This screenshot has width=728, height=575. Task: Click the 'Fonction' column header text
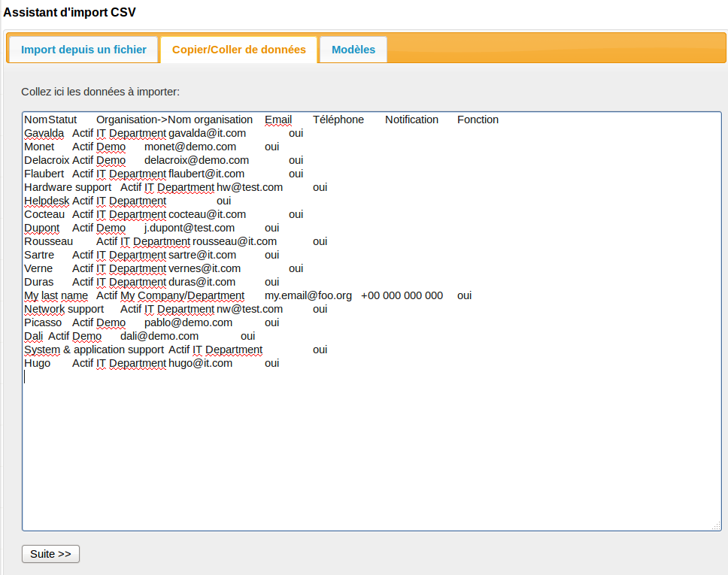478,120
